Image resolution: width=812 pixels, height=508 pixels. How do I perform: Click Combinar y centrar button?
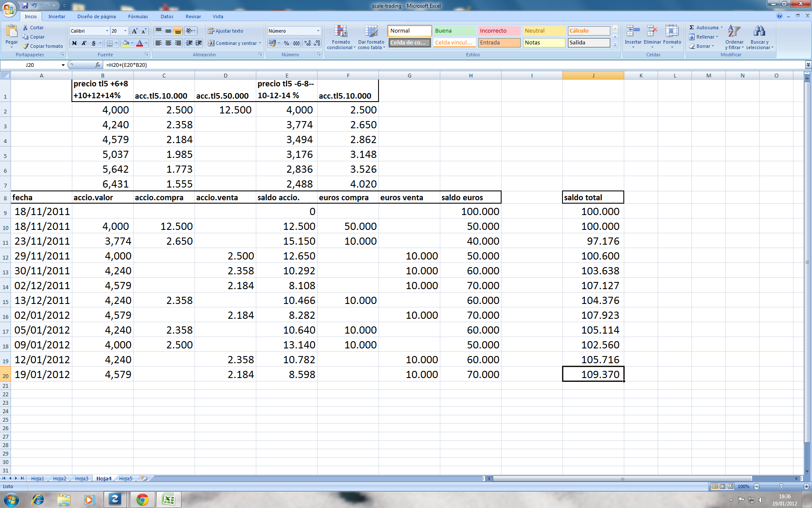point(232,43)
